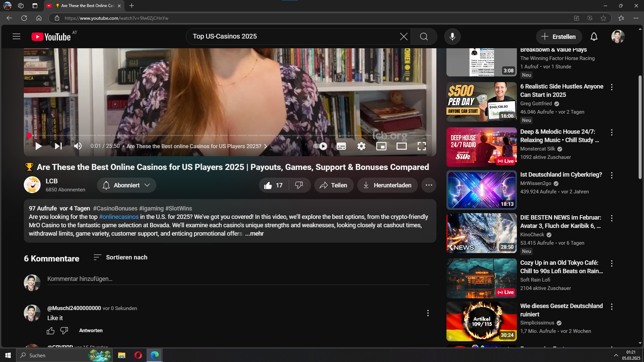Open options for Wie dieses Gesetz video
The image size is (644, 362).
pyautogui.click(x=612, y=307)
